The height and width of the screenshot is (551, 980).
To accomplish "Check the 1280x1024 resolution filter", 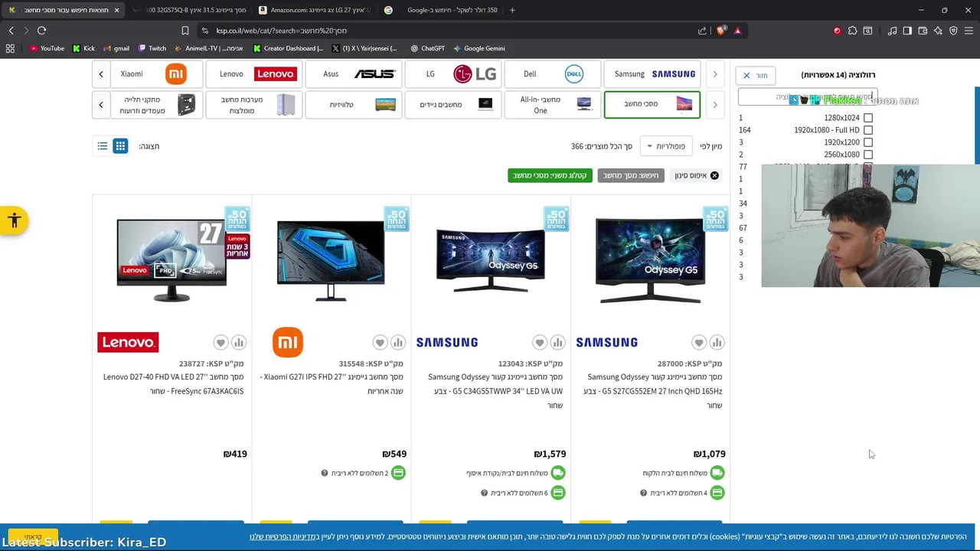I will [x=867, y=118].
